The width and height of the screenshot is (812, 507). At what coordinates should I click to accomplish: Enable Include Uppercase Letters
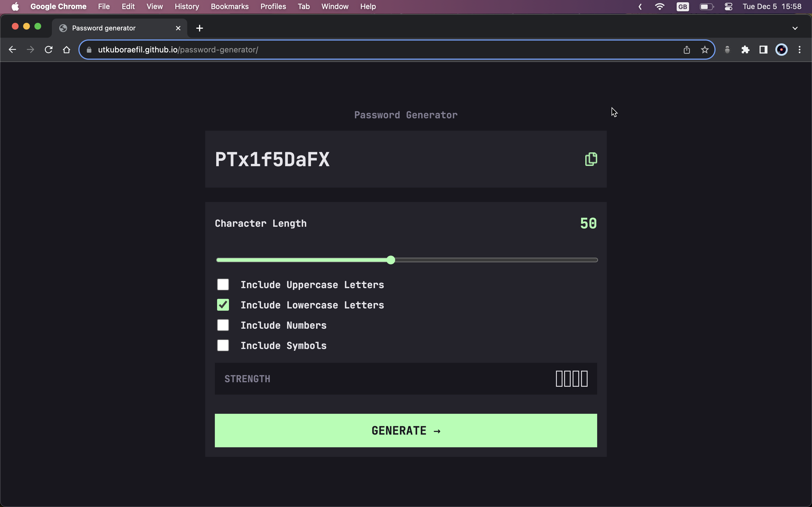(223, 284)
